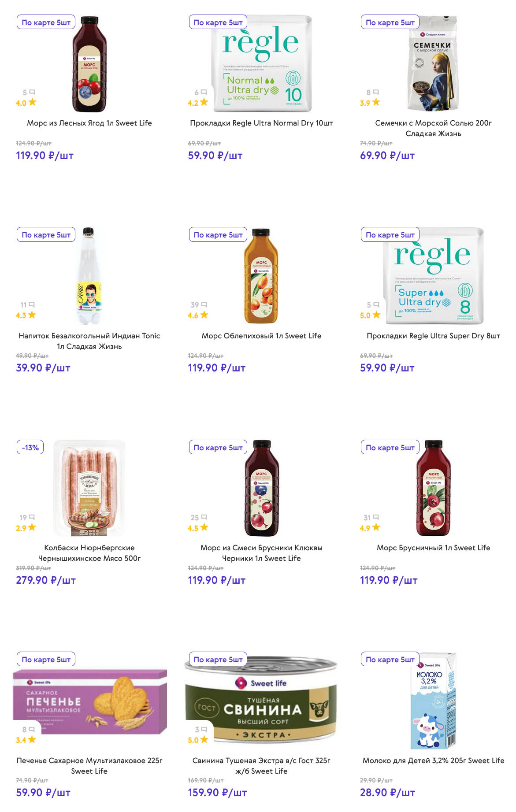Open the Колбаски Нюрнбергские sausage photo
Image resolution: width=516 pixels, height=812 pixels.
(x=89, y=488)
